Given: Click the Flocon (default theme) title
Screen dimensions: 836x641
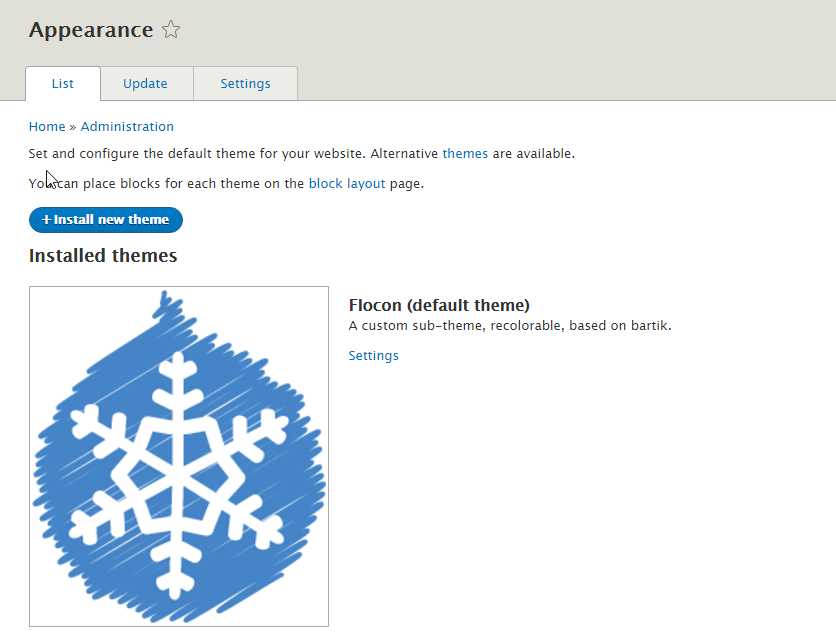Looking at the screenshot, I should point(439,305).
